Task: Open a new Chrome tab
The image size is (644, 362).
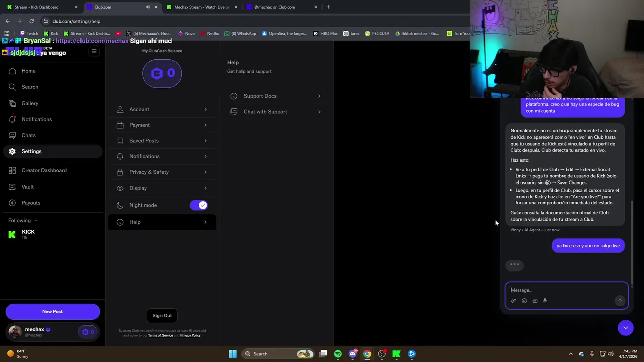Action: click(x=328, y=7)
